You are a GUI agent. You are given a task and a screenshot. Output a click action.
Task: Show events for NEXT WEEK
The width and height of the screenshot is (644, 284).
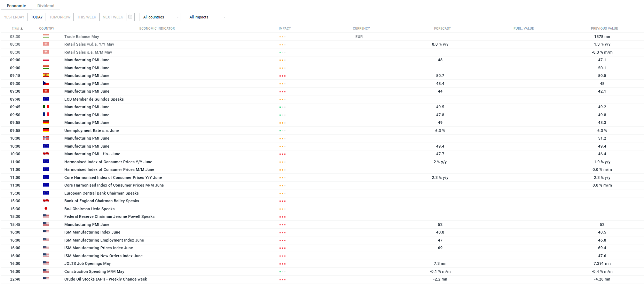(x=113, y=17)
